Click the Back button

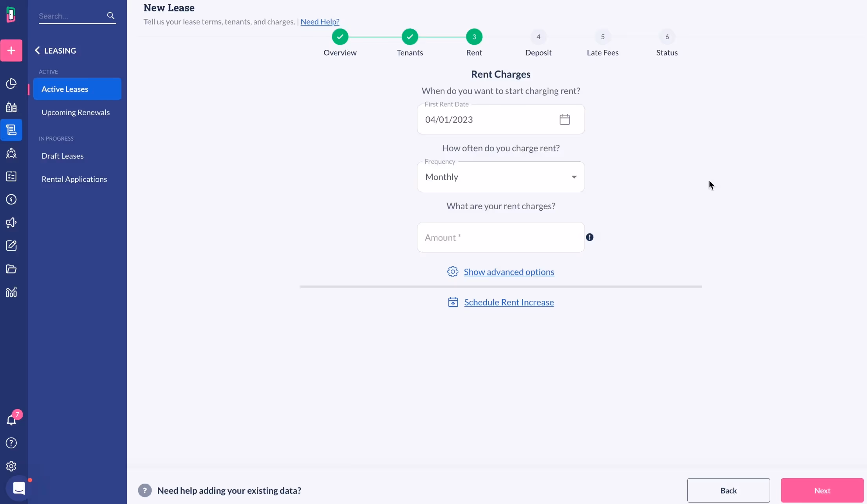[728, 490]
